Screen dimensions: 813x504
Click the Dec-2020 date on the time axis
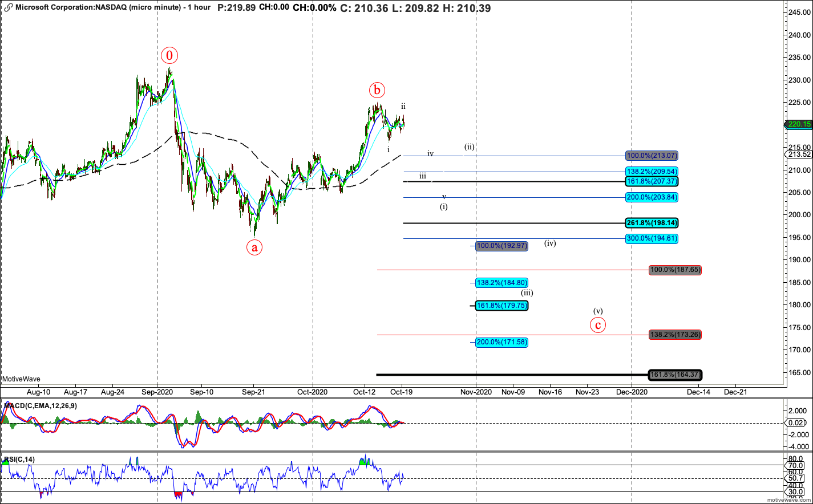click(632, 392)
